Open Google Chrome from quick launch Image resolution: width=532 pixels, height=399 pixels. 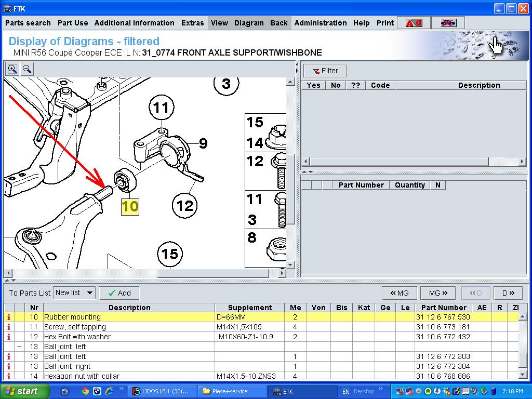coord(85,391)
